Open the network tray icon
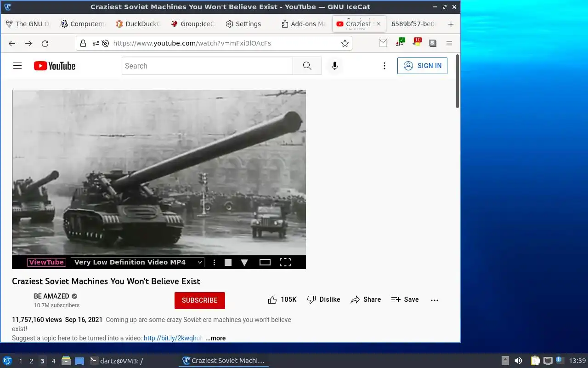This screenshot has width=588, height=368. pos(548,361)
